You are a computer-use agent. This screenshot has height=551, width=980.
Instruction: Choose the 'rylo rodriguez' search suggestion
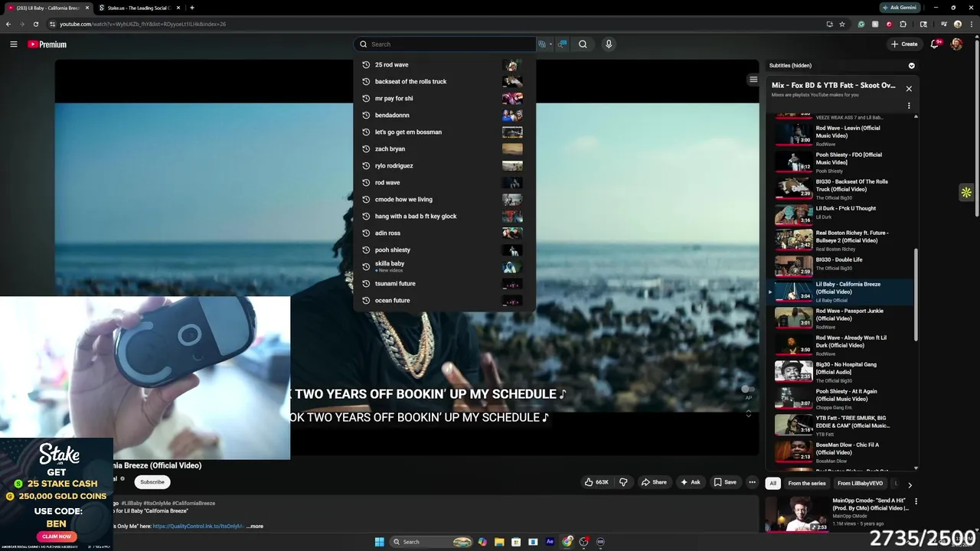444,166
